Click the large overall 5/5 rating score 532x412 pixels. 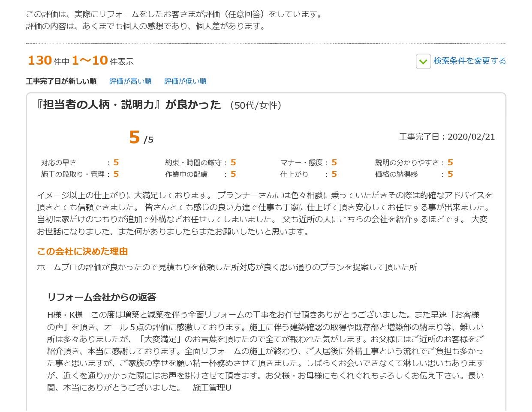(x=141, y=137)
